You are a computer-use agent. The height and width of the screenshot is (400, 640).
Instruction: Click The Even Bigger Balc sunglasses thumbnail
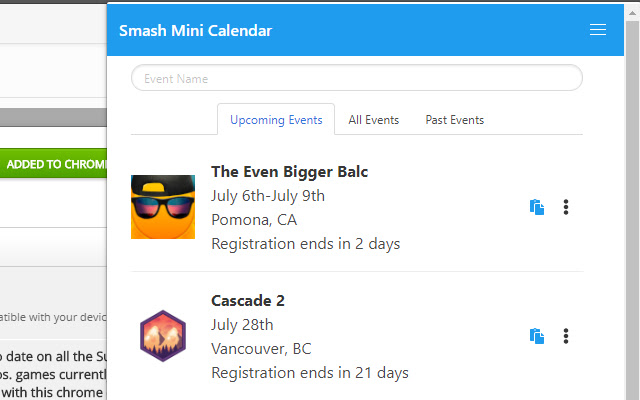click(163, 207)
